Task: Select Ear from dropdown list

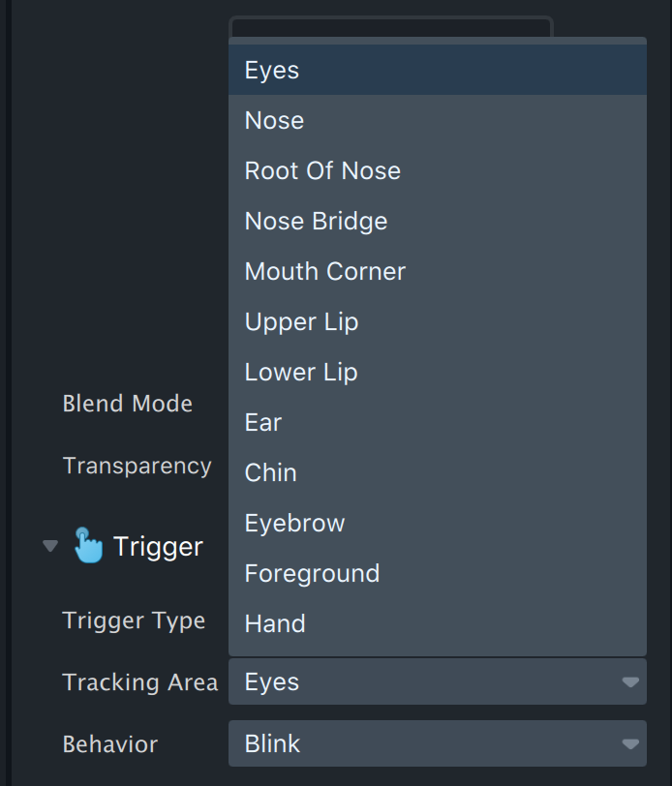Action: click(438, 422)
